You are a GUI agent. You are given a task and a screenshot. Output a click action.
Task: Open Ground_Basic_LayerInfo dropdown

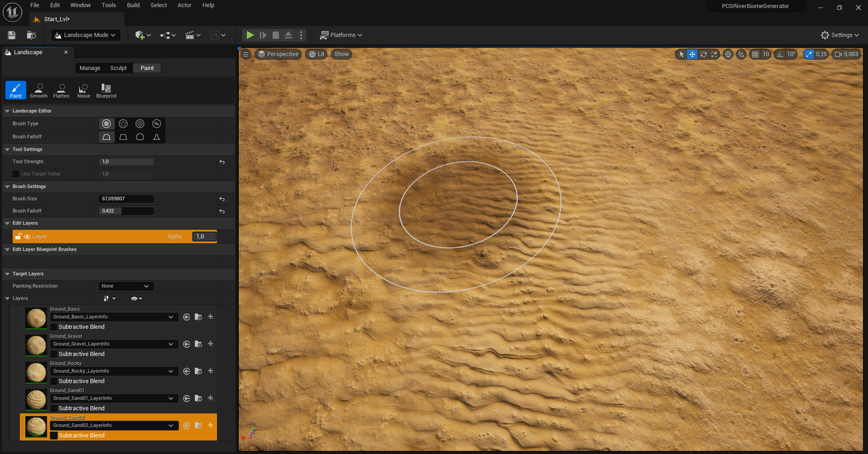pyautogui.click(x=114, y=317)
